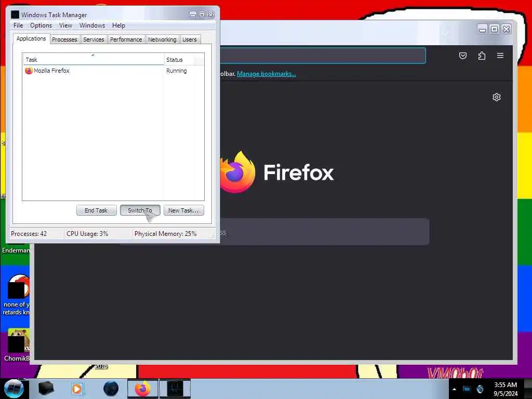The width and height of the screenshot is (532, 399).
Task: Switch to the Users tab
Action: pos(189,39)
